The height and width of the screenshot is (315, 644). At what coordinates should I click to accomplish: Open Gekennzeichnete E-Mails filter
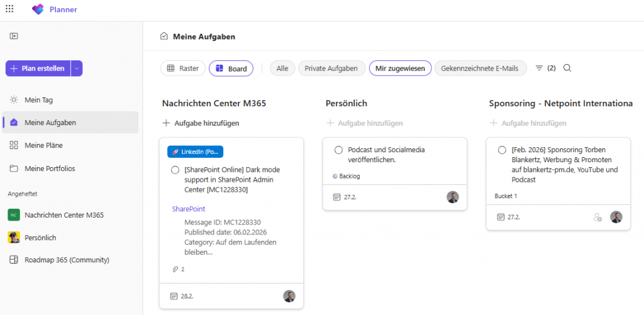click(x=480, y=68)
